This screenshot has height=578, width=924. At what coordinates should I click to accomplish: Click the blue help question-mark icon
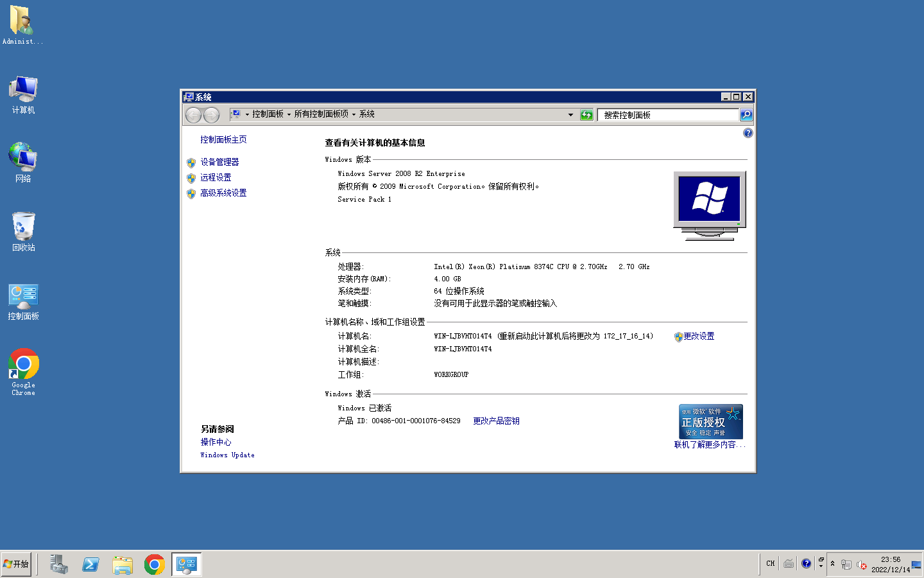tap(748, 133)
